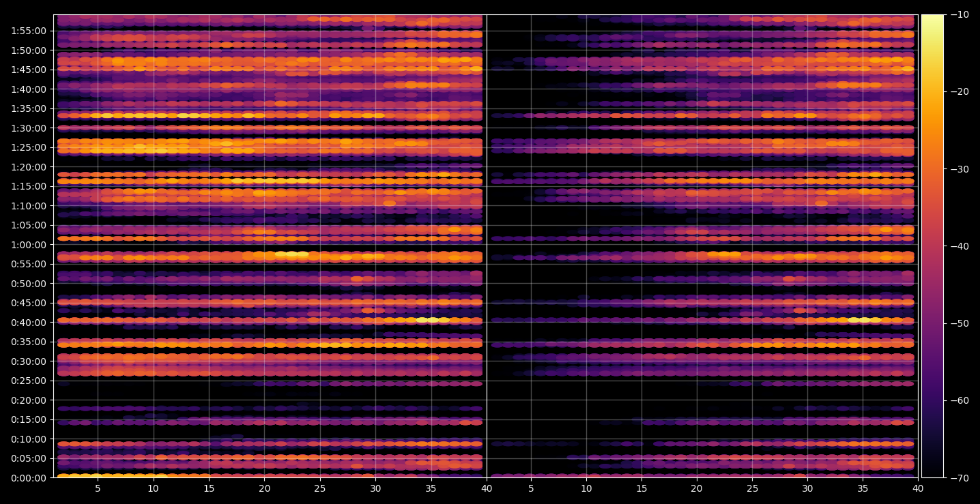Click x-axis tick 20 under the right heatmap
This screenshot has height=504, width=980.
[x=697, y=488]
